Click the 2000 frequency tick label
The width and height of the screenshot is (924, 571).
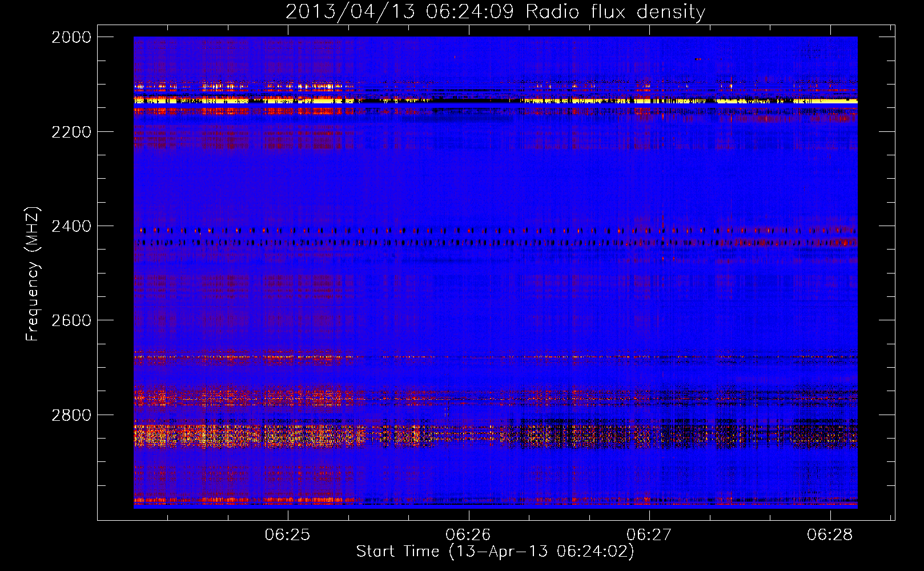click(71, 37)
